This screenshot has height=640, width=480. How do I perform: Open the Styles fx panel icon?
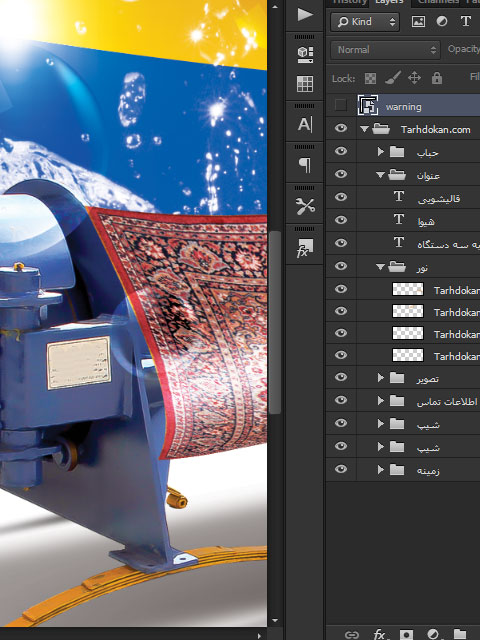(305, 248)
